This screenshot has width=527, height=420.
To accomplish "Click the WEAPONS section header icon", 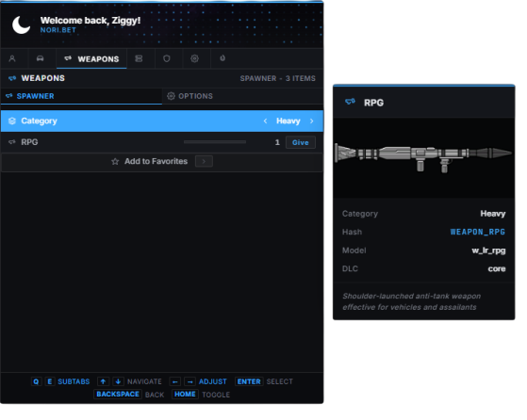I will [12, 78].
